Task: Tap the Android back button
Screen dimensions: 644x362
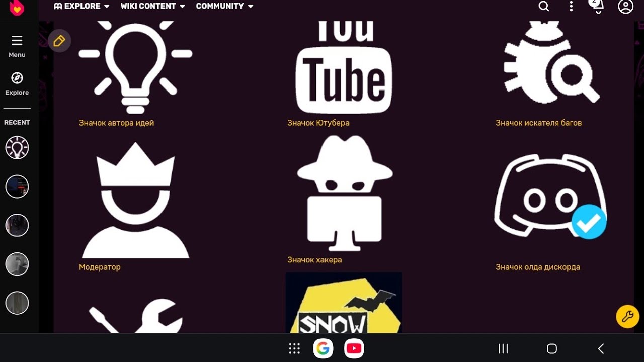Action: tap(601, 348)
